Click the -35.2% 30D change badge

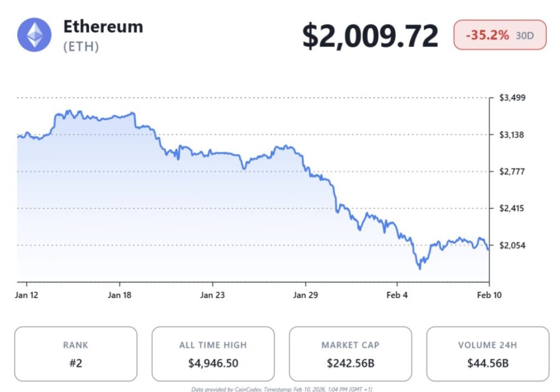coord(499,35)
